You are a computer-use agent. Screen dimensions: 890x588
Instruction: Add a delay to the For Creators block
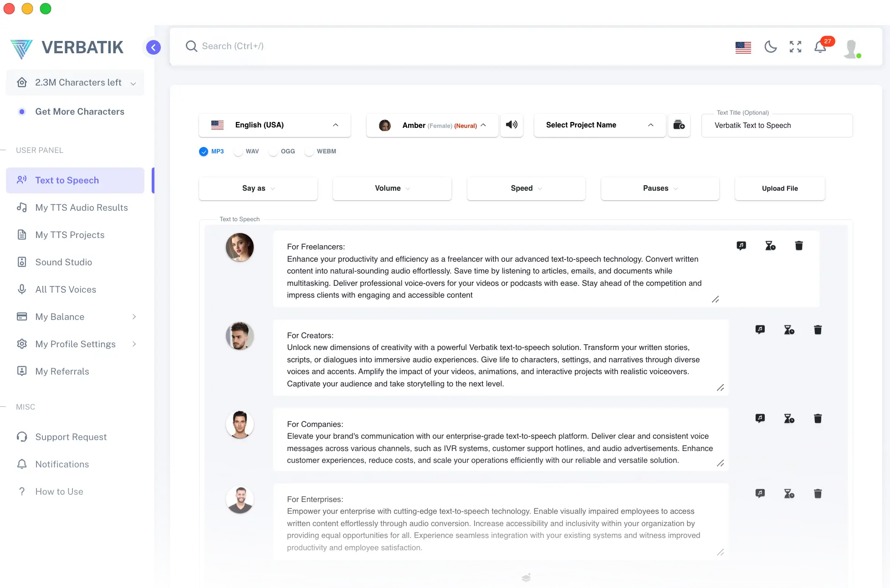tap(789, 329)
